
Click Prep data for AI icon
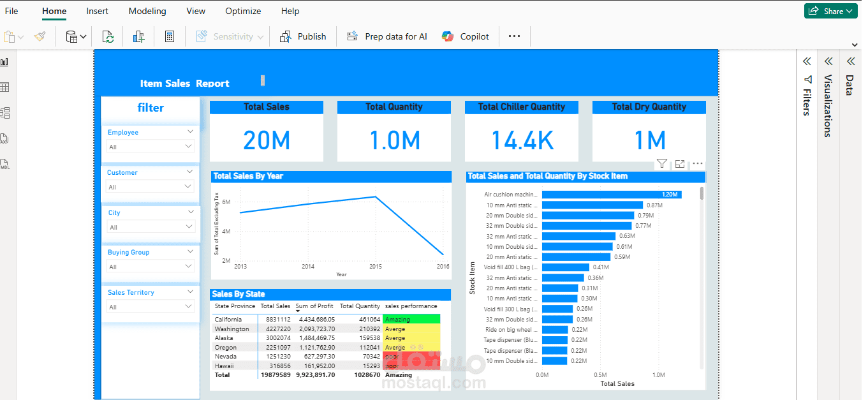pos(353,37)
